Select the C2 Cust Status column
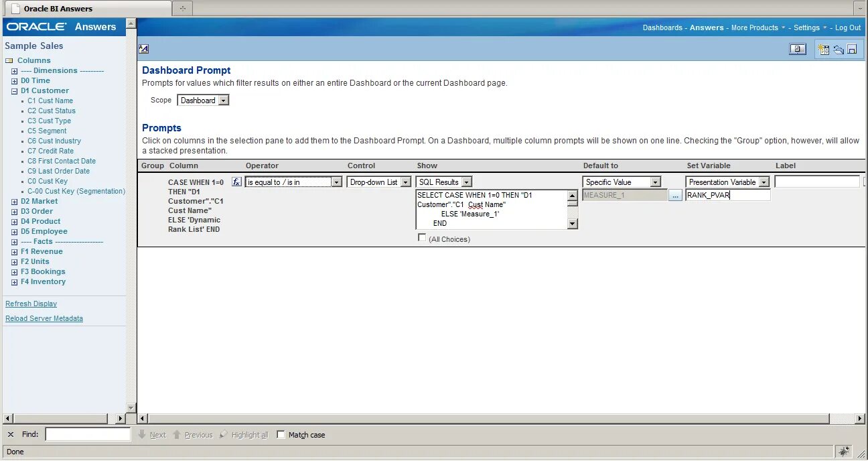868x461 pixels. point(52,111)
